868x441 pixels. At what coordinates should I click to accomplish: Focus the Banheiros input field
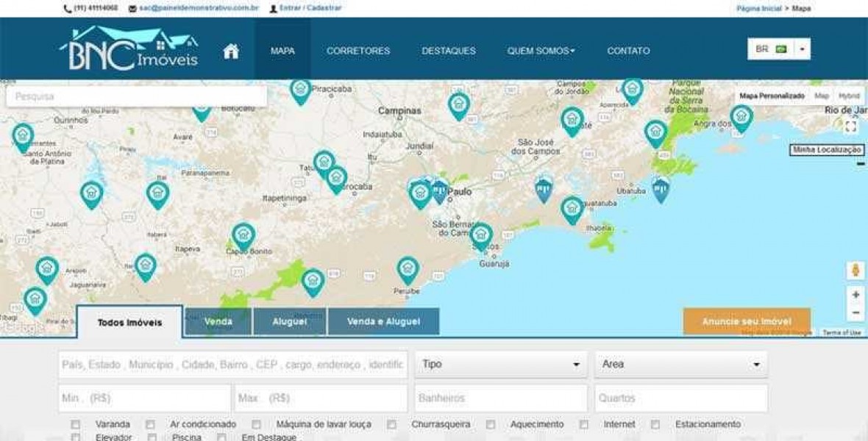(501, 398)
